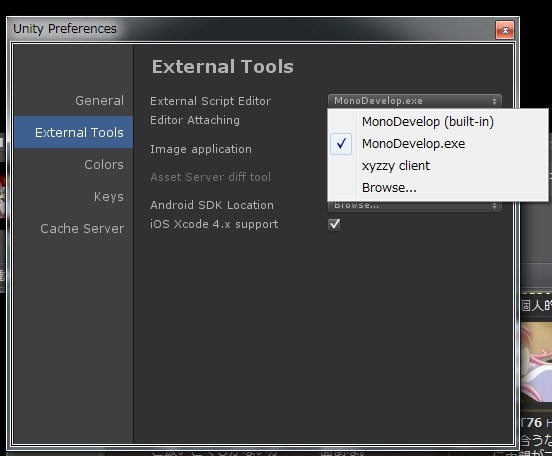552x456 pixels.
Task: Click the External Script Editor dropdown arrows
Action: 494,101
